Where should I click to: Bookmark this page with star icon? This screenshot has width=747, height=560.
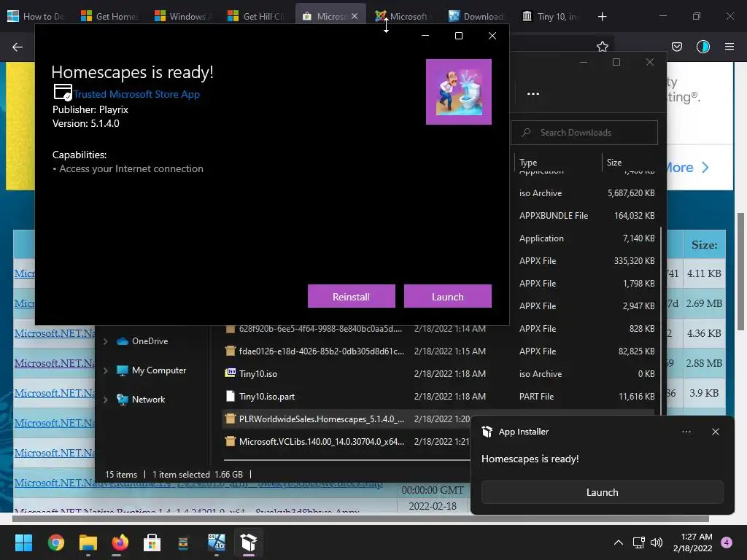point(602,47)
